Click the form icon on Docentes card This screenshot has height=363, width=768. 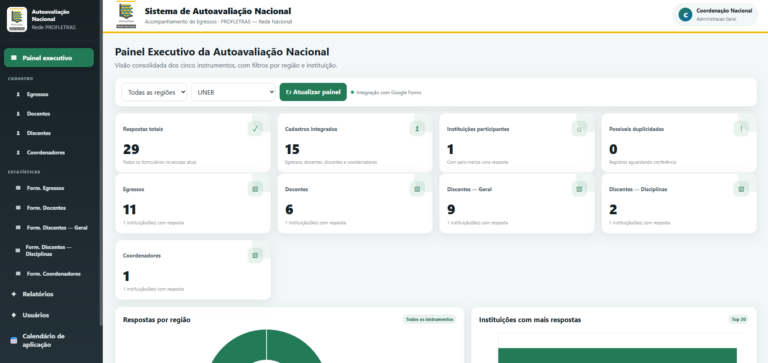click(x=417, y=189)
